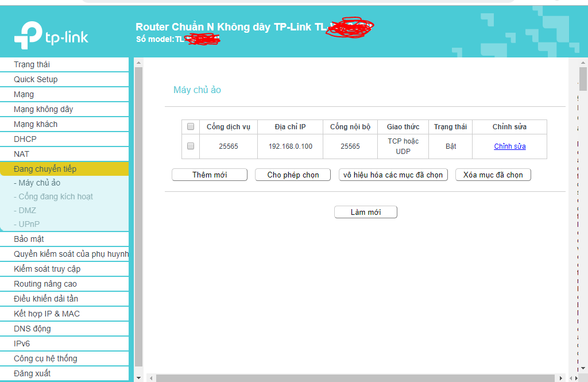This screenshot has width=588, height=382.
Task: Click Giao thức column header
Action: point(403,127)
